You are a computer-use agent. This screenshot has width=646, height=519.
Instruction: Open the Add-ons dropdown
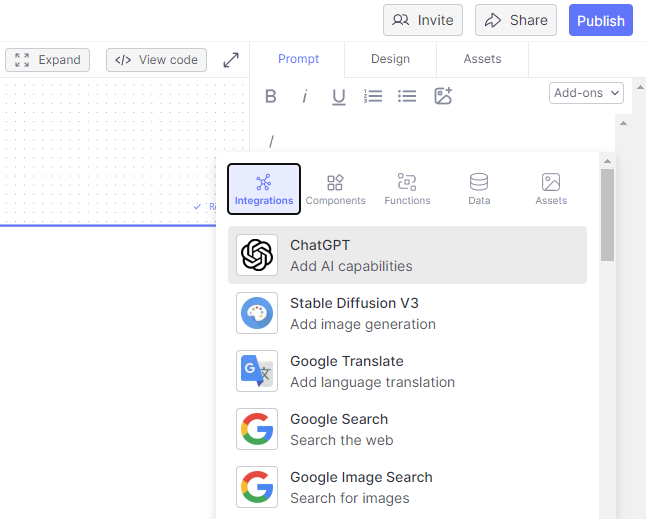coord(586,93)
